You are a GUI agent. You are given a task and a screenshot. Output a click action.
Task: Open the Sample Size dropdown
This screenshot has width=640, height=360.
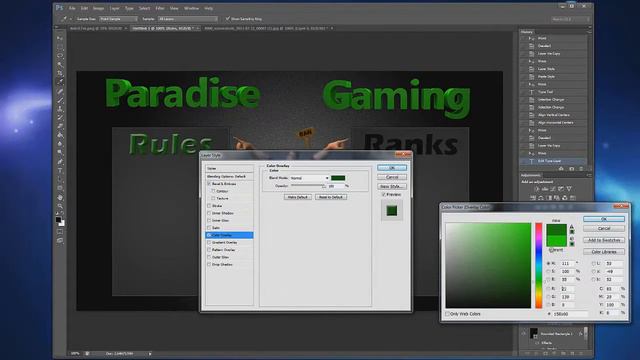tap(118, 19)
